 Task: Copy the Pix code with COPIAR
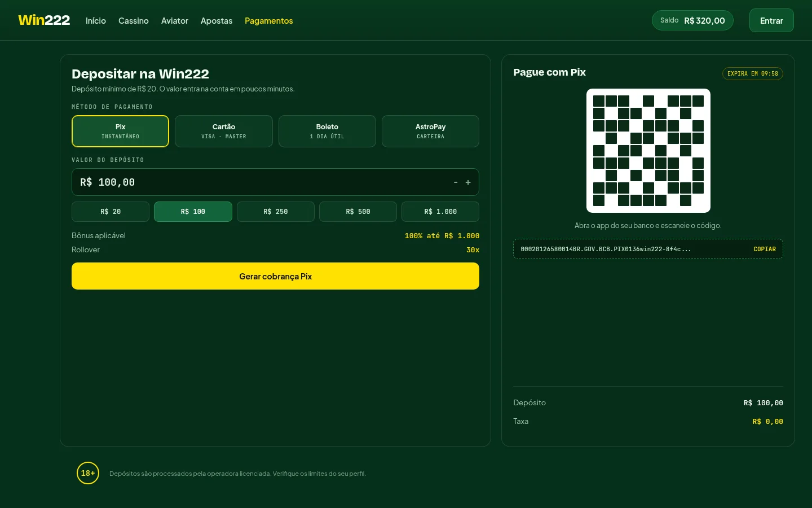(765, 249)
